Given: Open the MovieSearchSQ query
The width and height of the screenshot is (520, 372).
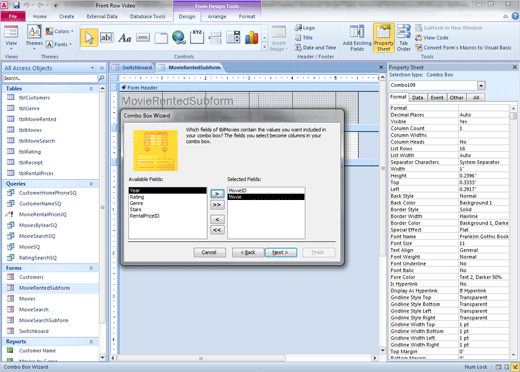Looking at the screenshot, I should tap(37, 236).
